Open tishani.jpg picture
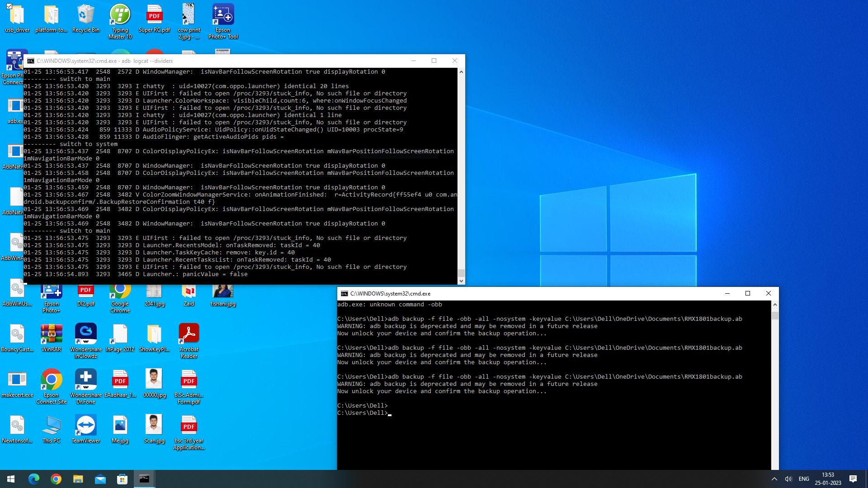 223,296
